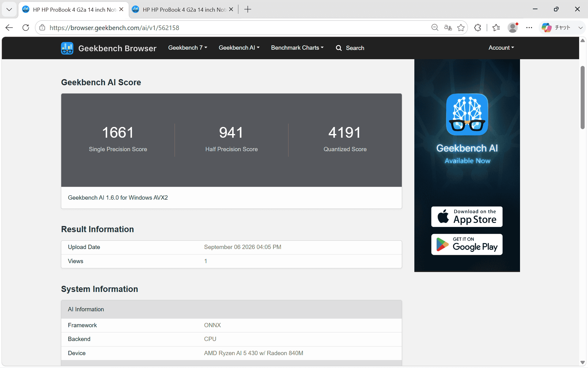Screen dimensions: 588x368
Task: Select the 4191 Quantized Score
Action: pyautogui.click(x=345, y=132)
